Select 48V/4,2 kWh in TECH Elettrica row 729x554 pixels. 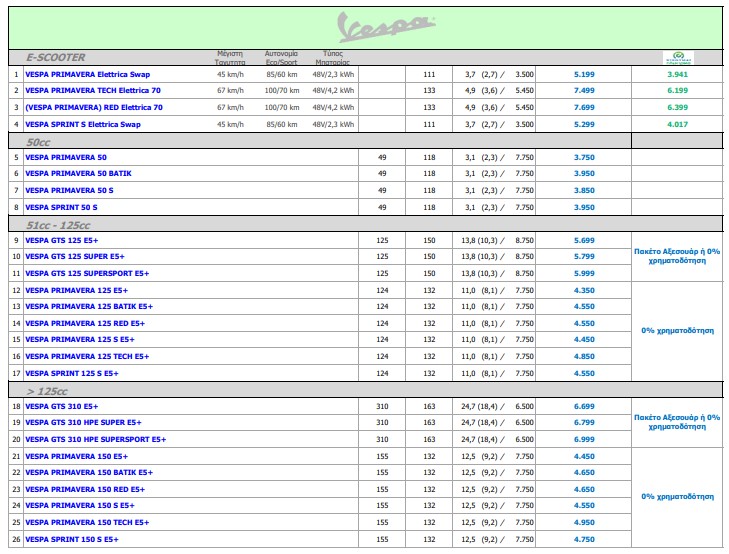(333, 91)
